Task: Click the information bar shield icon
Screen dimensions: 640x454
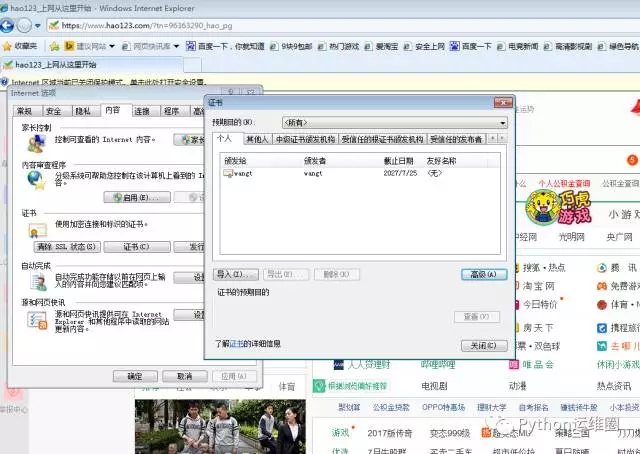Action: (x=5, y=82)
